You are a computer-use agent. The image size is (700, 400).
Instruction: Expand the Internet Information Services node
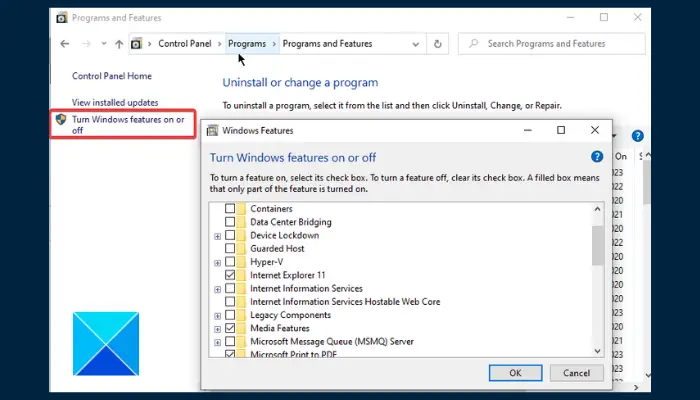pos(217,289)
